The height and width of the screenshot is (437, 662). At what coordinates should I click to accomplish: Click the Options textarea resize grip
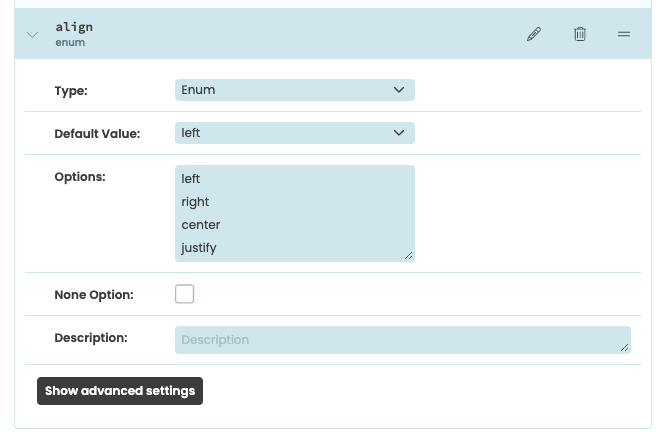tap(408, 255)
